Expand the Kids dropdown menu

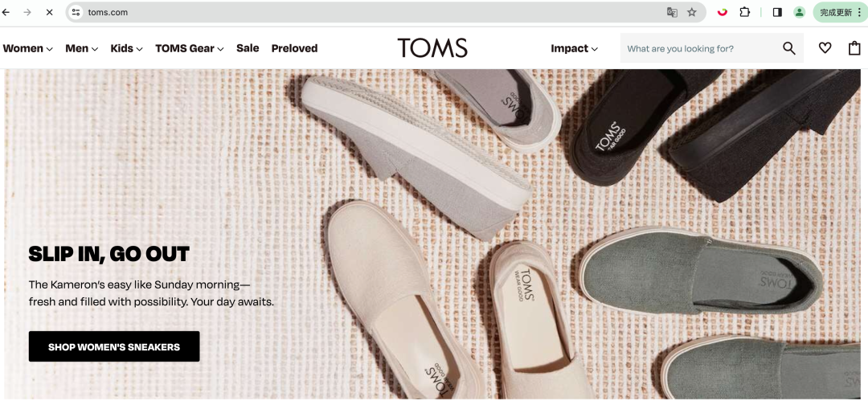click(x=126, y=49)
